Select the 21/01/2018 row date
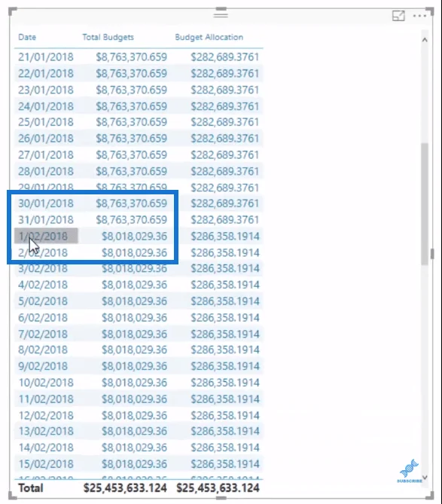Viewport: 442px width, 504px height. (x=46, y=57)
